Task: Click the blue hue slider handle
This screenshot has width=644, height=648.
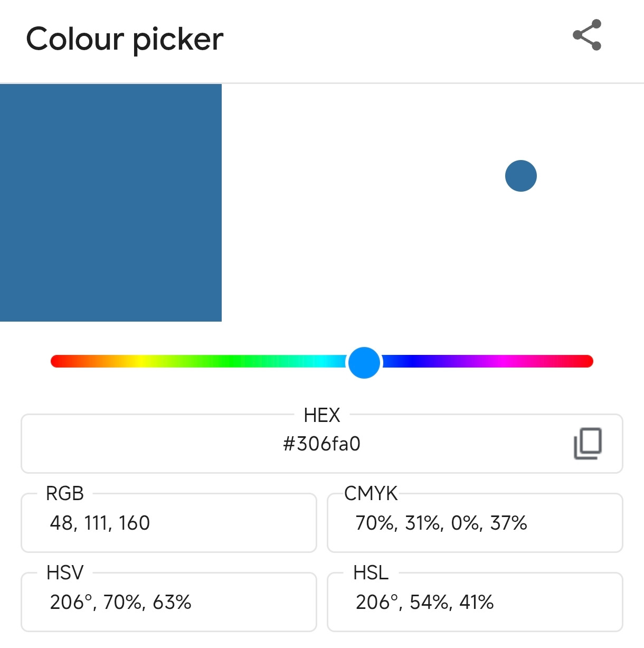Action: pos(364,362)
